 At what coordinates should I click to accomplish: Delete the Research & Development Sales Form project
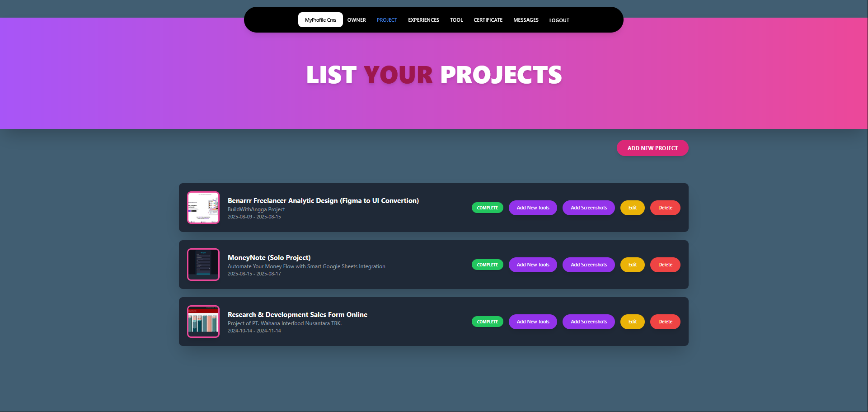(665, 322)
